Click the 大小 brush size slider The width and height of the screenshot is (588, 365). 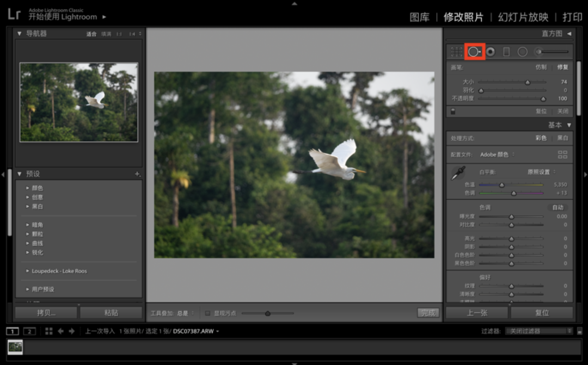[512, 82]
